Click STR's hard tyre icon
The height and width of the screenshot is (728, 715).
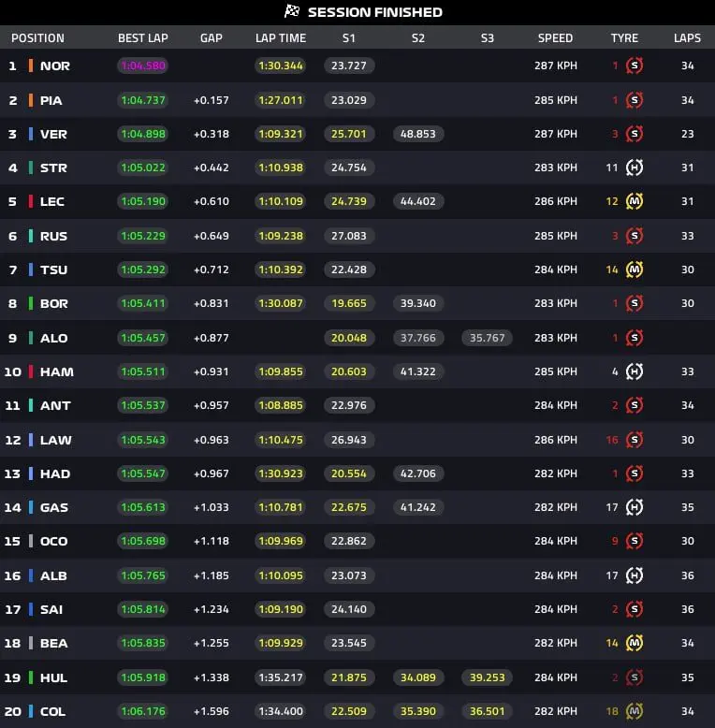[635, 167]
